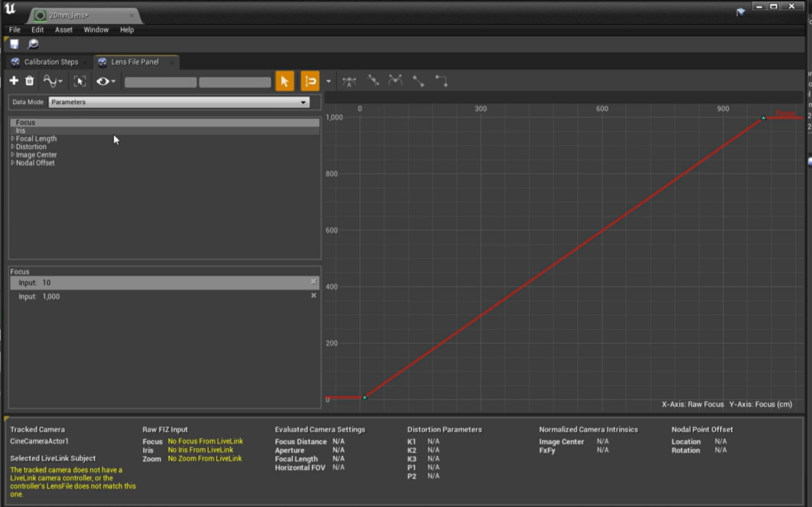Toggle the orange selection arrow tool
812x507 pixels.
[x=284, y=81]
